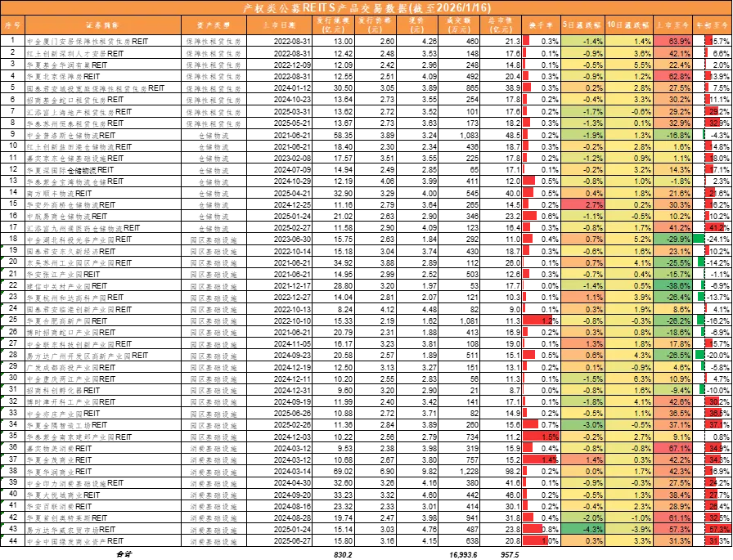Select the 总市值(亿元) column header
The width and height of the screenshot is (733, 560).
(501, 25)
